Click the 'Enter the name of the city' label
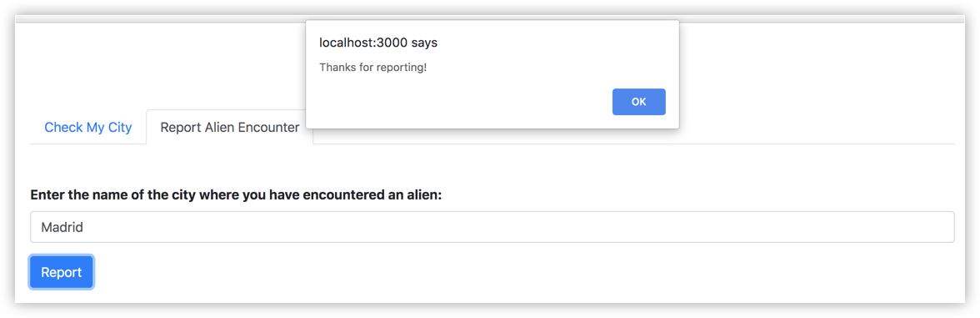Image resolution: width=980 pixels, height=318 pixels. click(x=237, y=194)
